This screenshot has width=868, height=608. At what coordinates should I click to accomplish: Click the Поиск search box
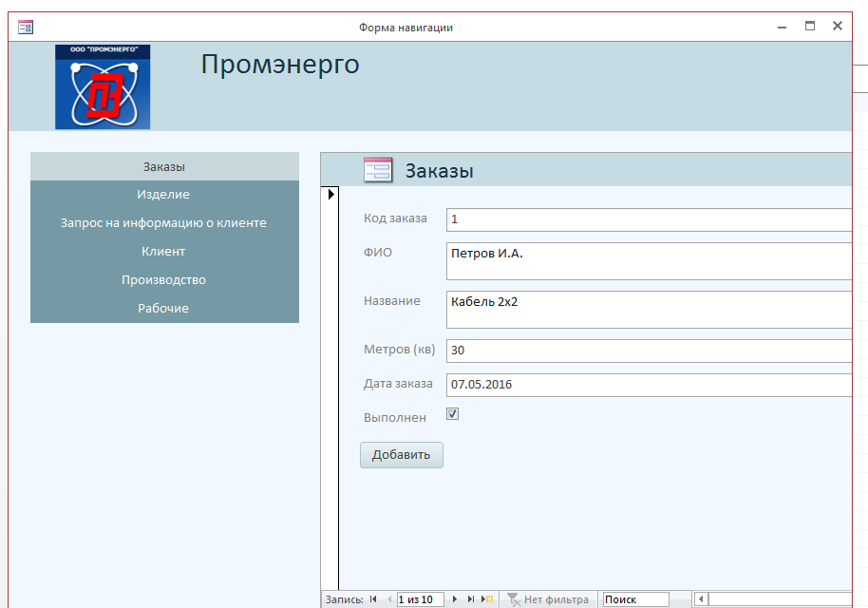coord(635,599)
